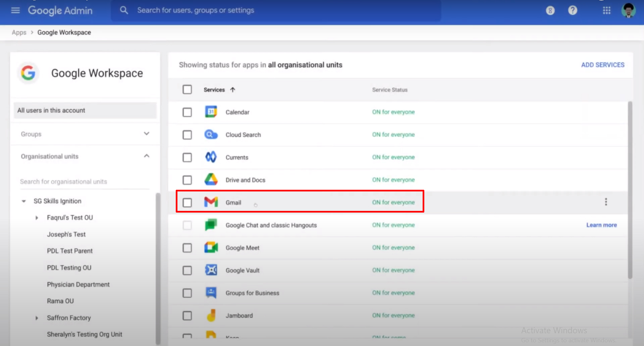Select Joseph's Test organisational unit
This screenshot has width=644, height=346.
tap(66, 234)
